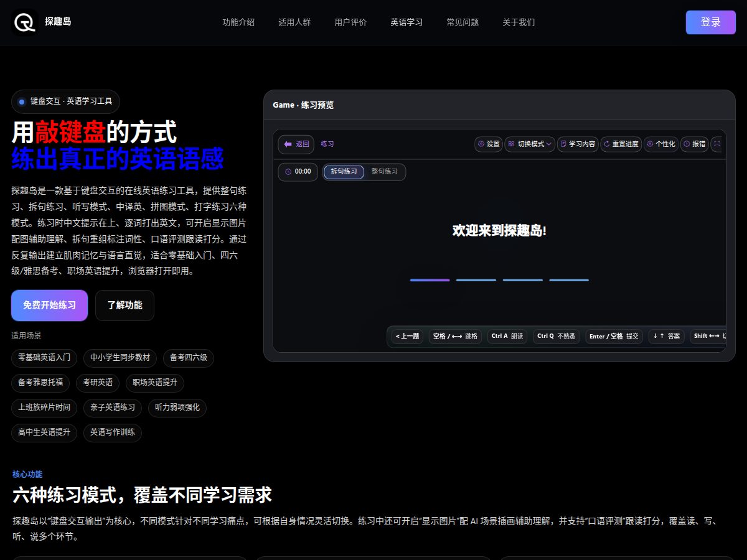Click the 00:00 timer chip

click(x=298, y=172)
